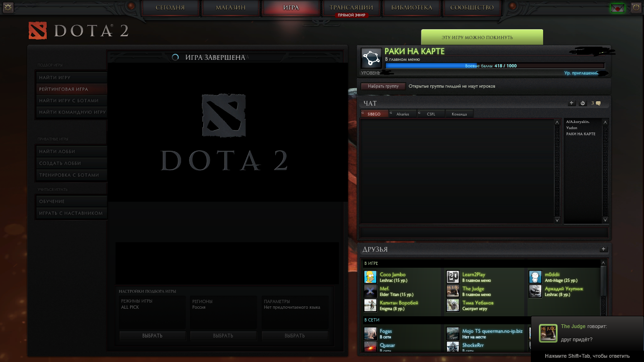Open the БИБЛИОТЕКА tab
Image resolution: width=644 pixels, height=362 pixels.
coord(412,8)
